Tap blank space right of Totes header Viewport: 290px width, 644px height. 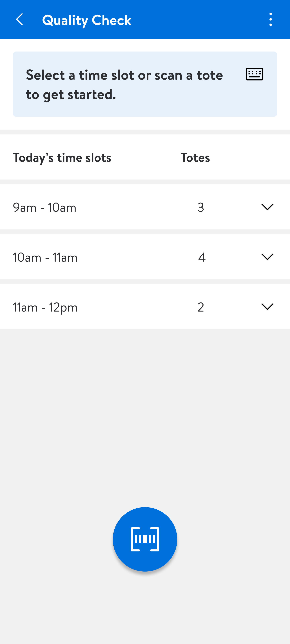coord(250,158)
